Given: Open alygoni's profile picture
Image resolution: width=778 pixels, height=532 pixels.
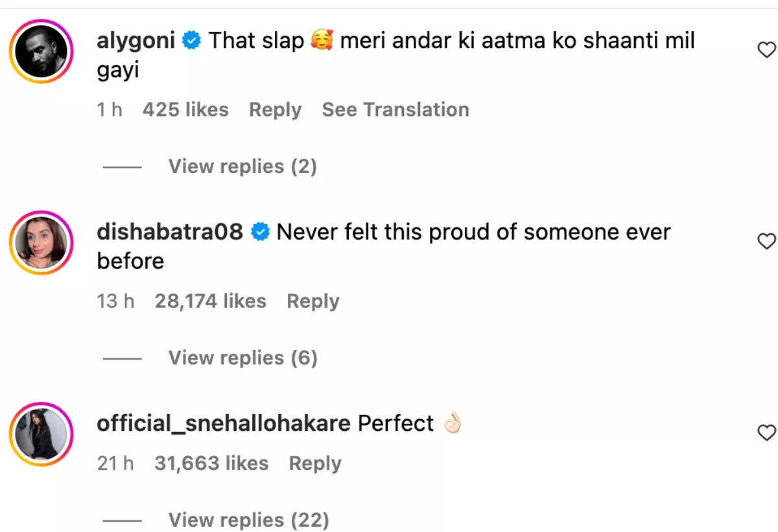Looking at the screenshot, I should (x=41, y=51).
